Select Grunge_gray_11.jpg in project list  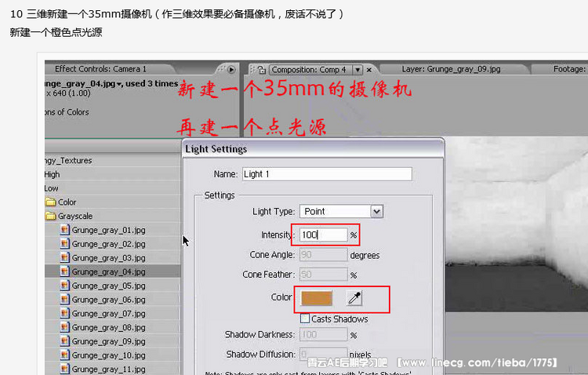(x=108, y=369)
